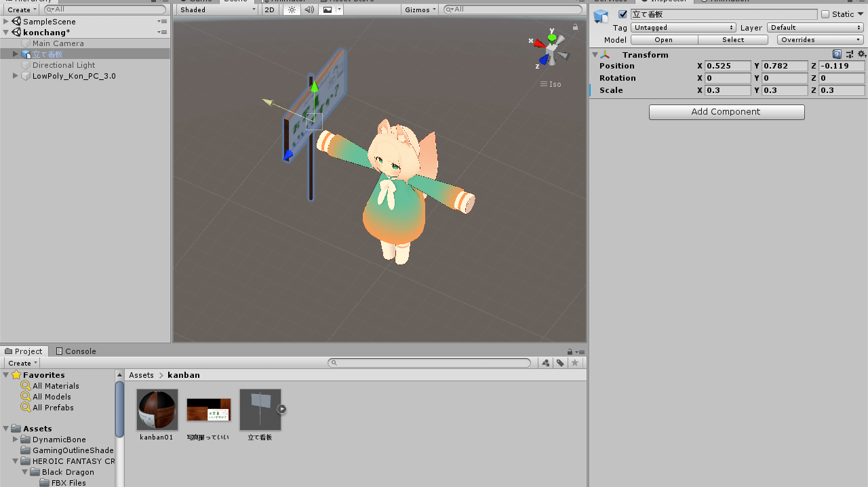Toggle the scene lighting sun icon
Screen dimensions: 868x487
292,9
